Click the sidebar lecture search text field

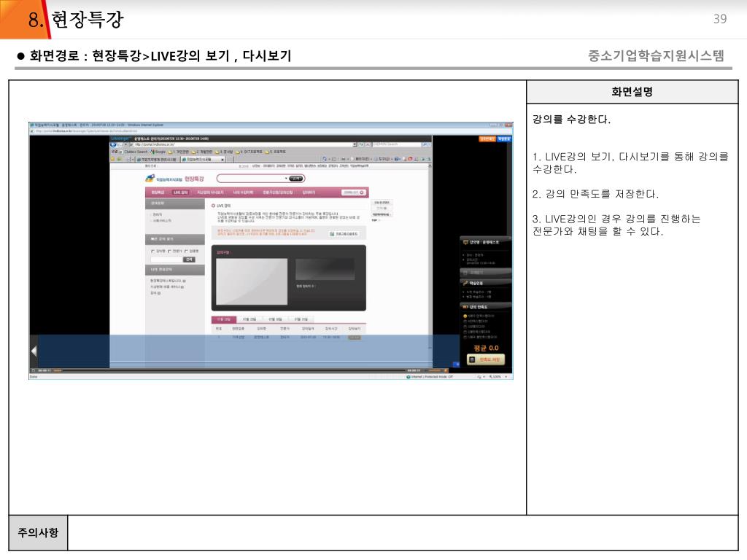click(x=166, y=260)
